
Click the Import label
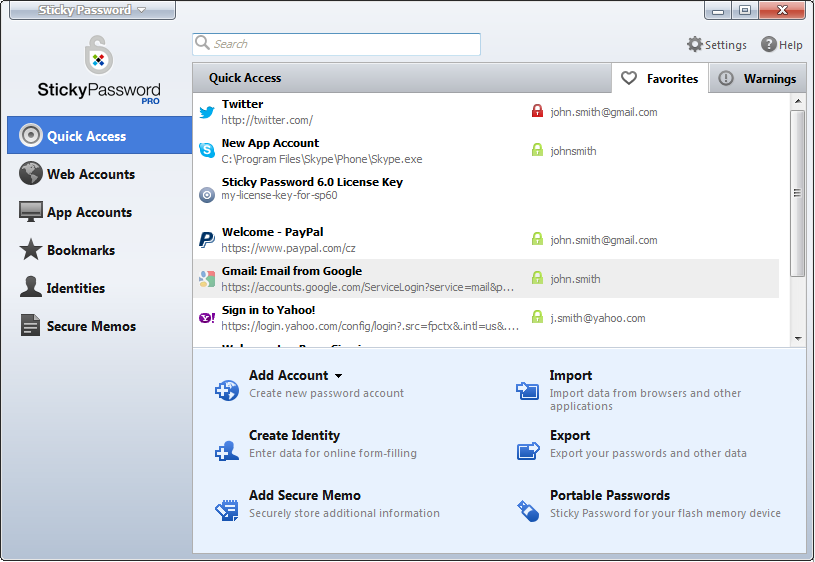(x=571, y=375)
